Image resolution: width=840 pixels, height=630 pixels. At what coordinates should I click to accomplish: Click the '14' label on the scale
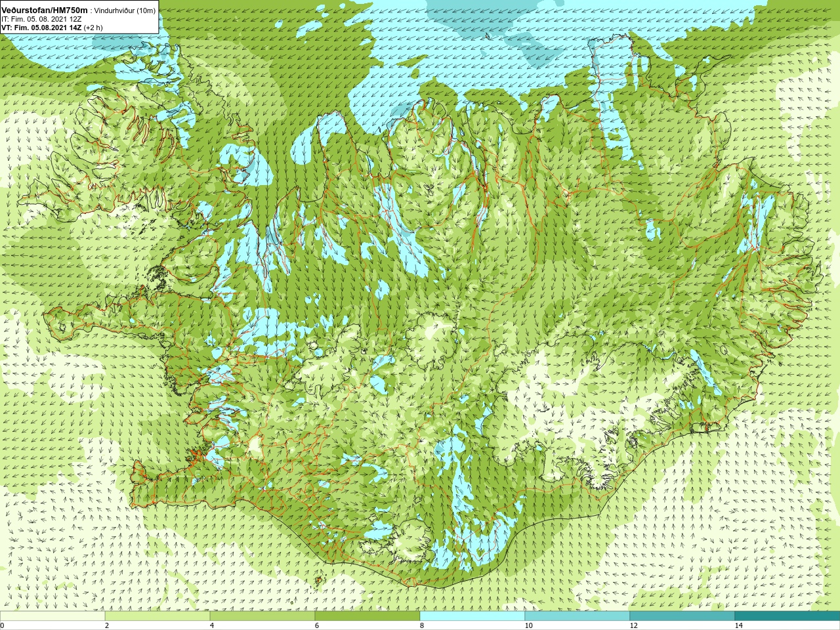(738, 625)
